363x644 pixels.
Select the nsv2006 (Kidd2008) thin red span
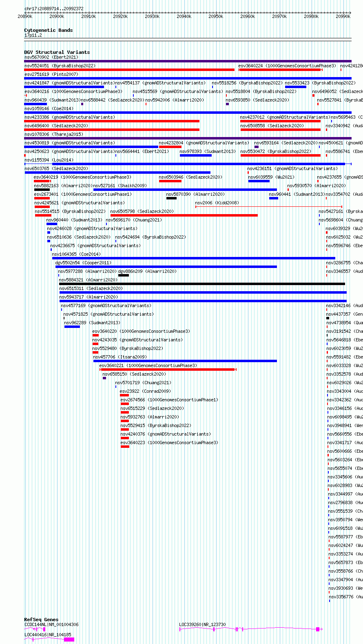point(269,207)
